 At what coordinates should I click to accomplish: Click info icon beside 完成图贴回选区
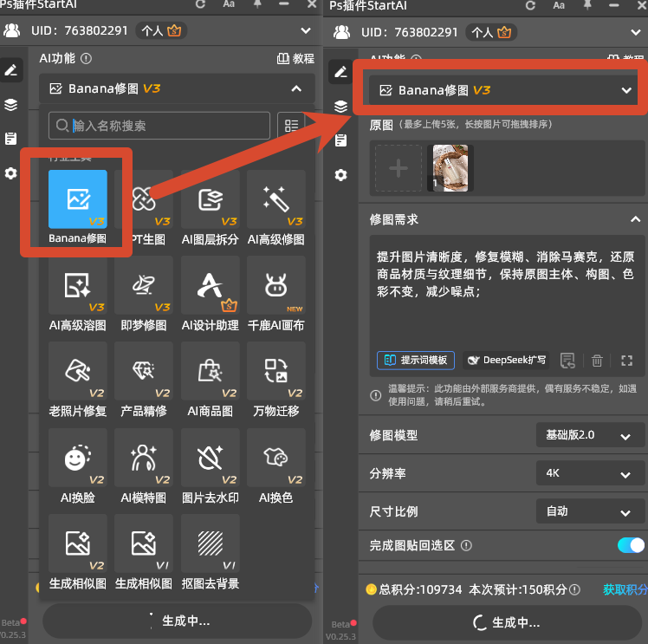pyautogui.click(x=466, y=545)
